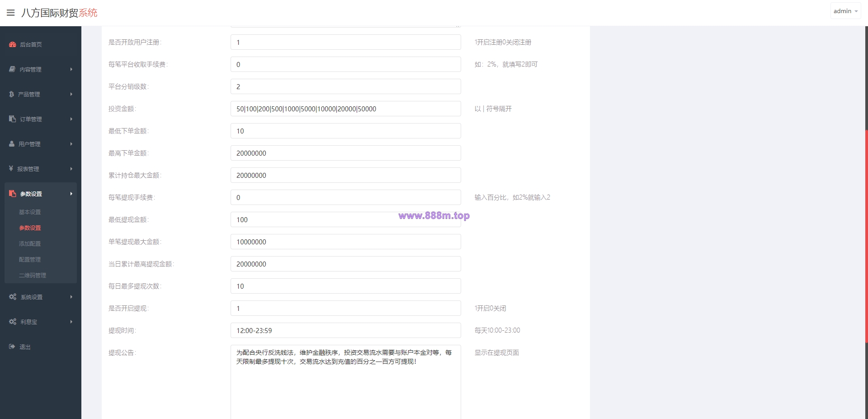Image resolution: width=868 pixels, height=419 pixels.
Task: Click the 输入百分比，如2%就输入2 hint
Action: pos(512,197)
